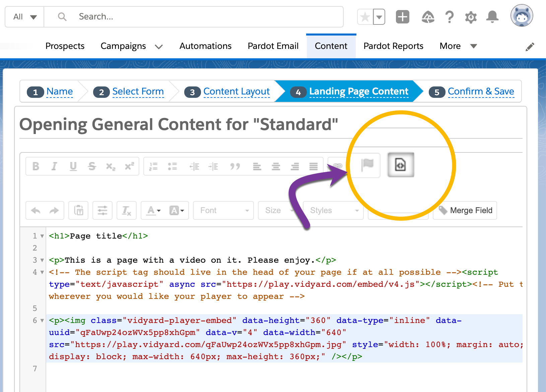This screenshot has height=392, width=546.
Task: Toggle Italic formatting
Action: [x=54, y=166]
